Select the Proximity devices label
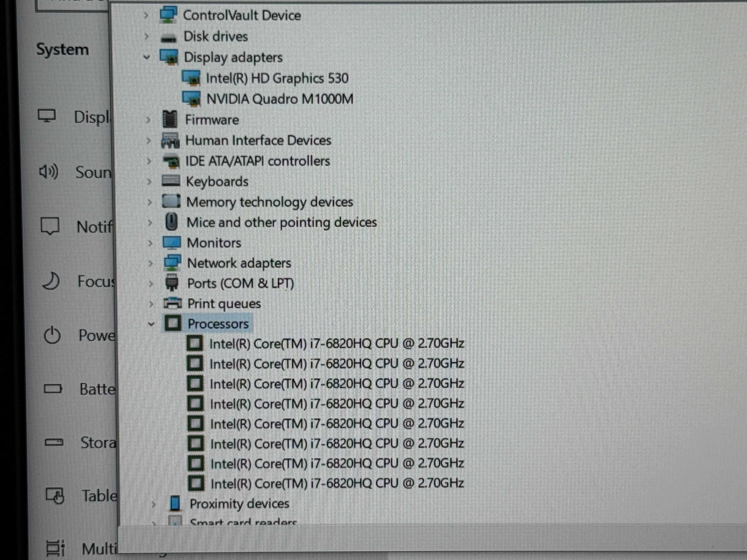This screenshot has height=560, width=747. tap(239, 504)
